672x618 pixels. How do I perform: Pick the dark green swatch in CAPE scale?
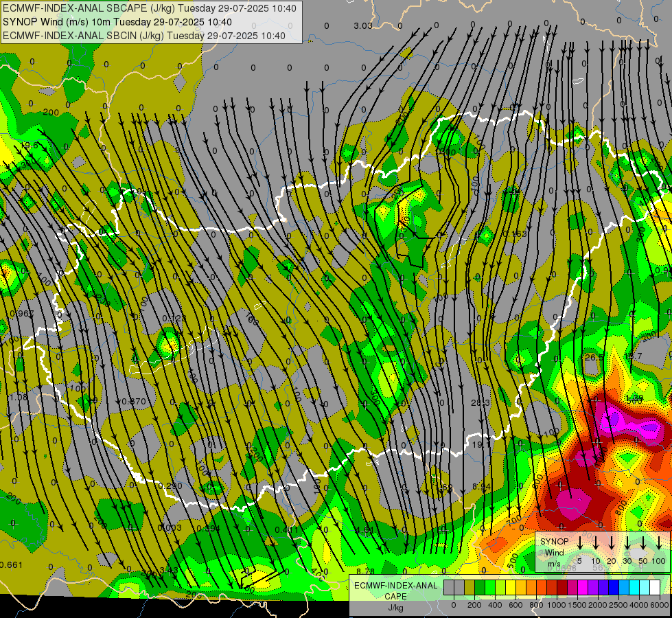480,588
